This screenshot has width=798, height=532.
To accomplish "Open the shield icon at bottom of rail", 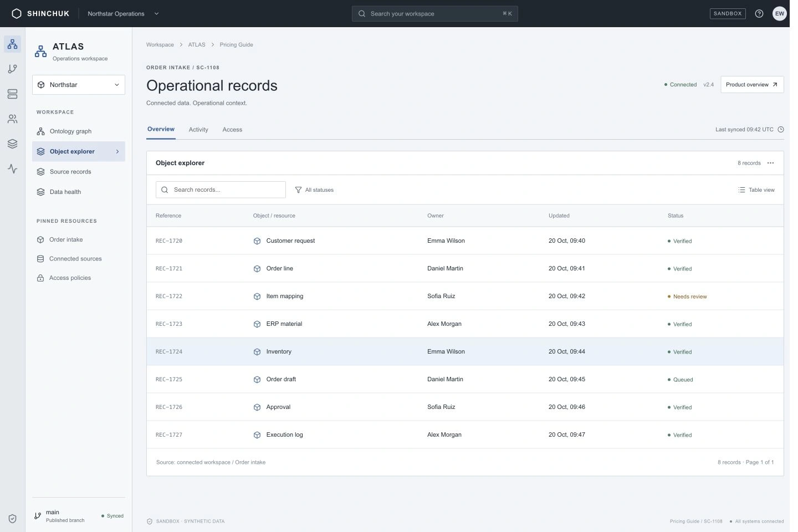I will 12,519.
